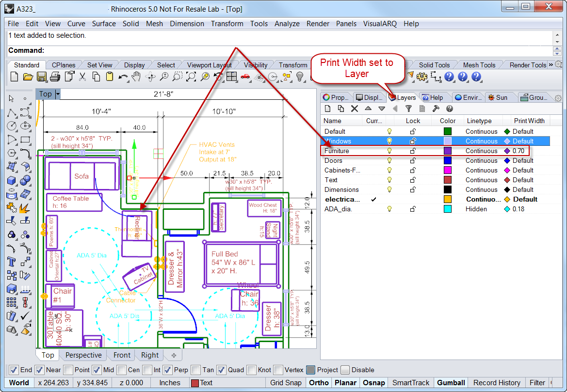Select the Box solid tool in sidebar
567x392 pixels.
coord(11,180)
